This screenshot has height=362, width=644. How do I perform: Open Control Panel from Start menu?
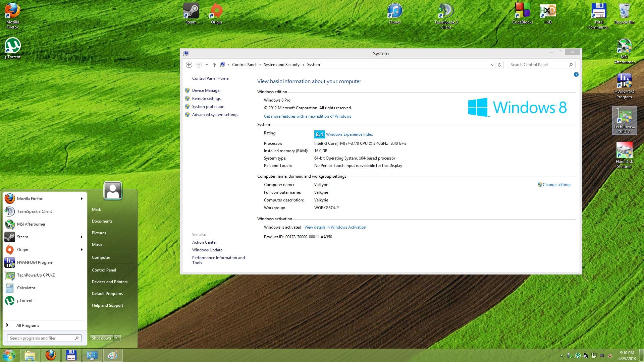pos(104,270)
